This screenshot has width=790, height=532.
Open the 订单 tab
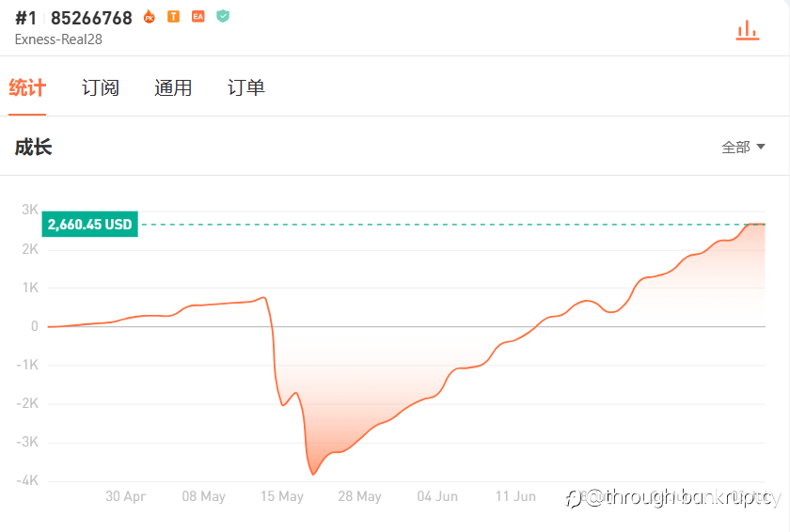[x=245, y=87]
